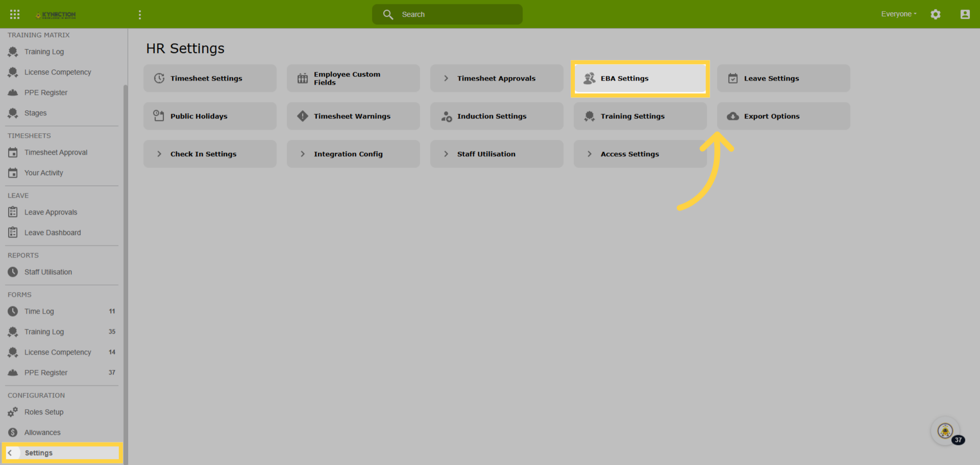Viewport: 980px width, 465px height.
Task: Open Leave Settings button
Action: (x=783, y=78)
